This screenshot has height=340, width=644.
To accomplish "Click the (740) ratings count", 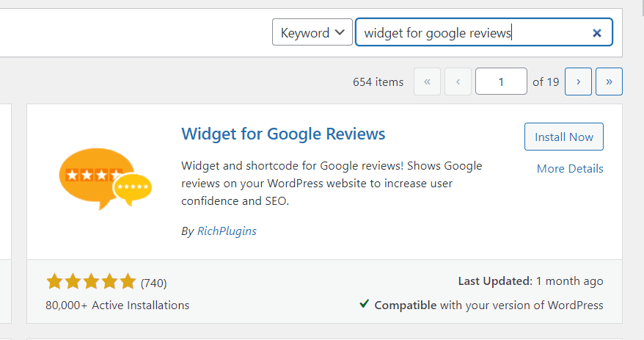I will (154, 283).
